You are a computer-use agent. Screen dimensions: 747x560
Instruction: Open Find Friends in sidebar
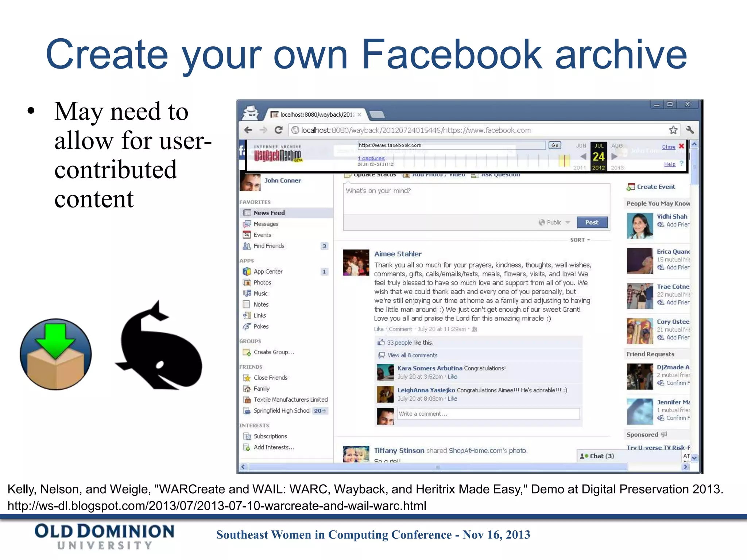269,246
